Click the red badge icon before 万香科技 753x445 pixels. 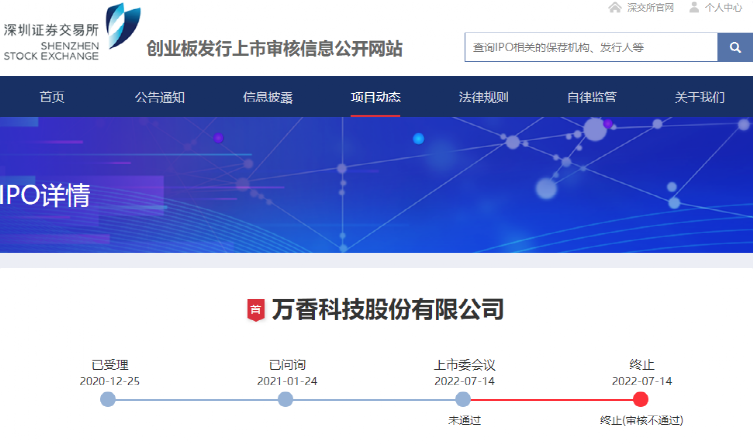tap(256, 310)
